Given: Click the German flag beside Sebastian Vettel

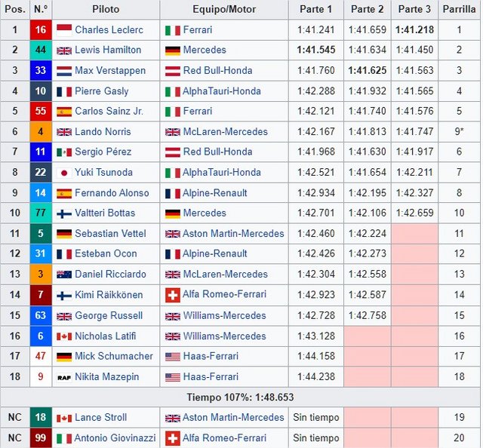Looking at the screenshot, I should tap(64, 234).
